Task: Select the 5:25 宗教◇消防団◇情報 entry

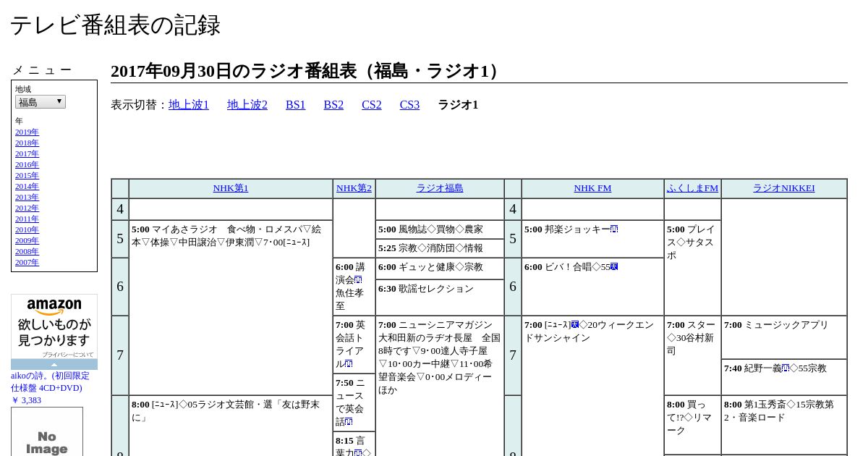Action: tap(430, 248)
